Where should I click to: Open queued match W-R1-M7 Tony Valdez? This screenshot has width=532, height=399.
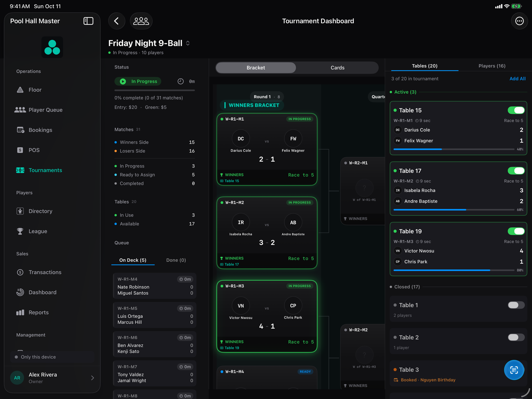pyautogui.click(x=155, y=374)
